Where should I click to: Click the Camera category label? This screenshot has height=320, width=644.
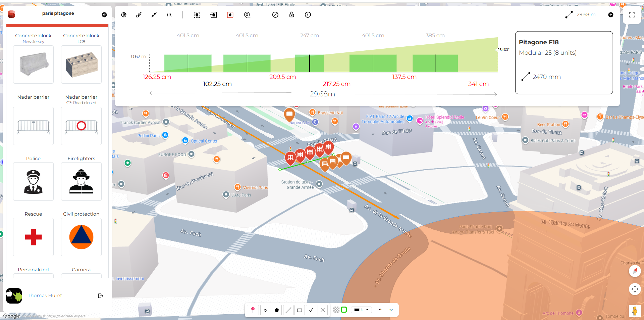point(81,270)
